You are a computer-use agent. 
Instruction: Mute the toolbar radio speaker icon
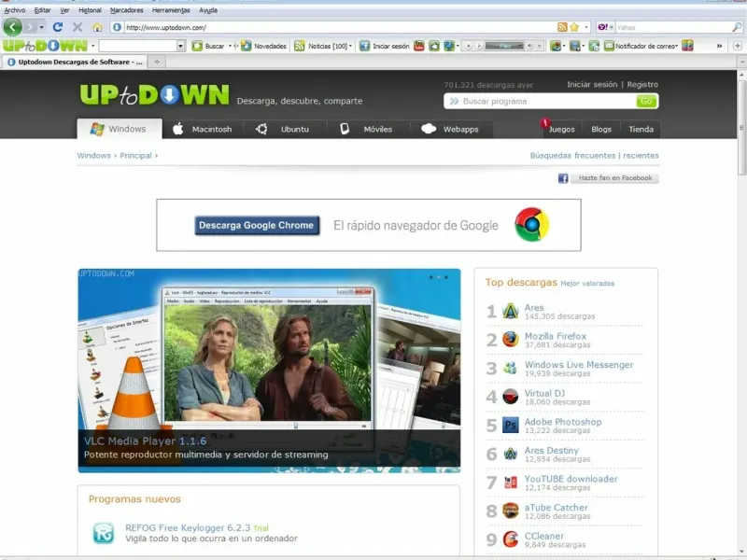(529, 46)
